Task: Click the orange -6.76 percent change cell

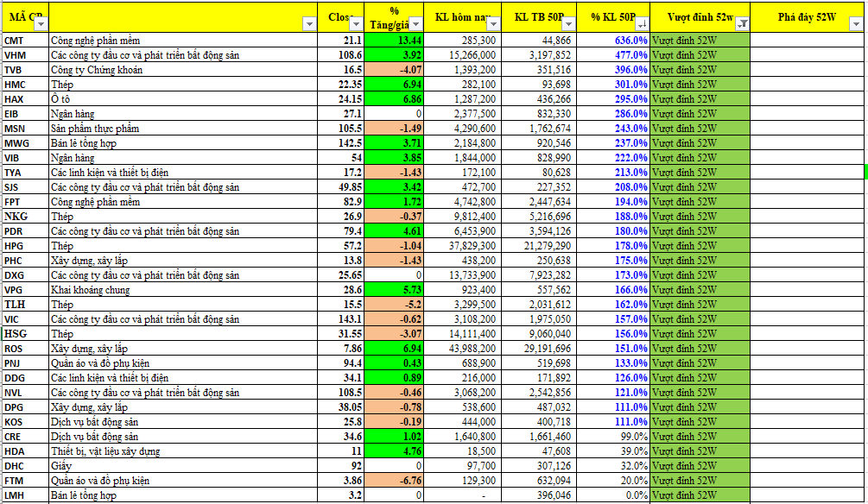Action: 394,481
